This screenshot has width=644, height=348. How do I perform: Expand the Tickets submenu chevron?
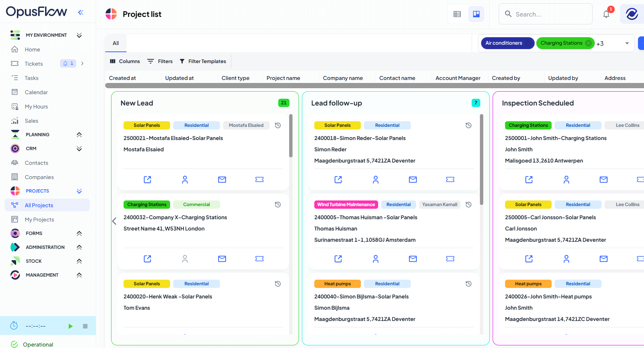[82, 64]
